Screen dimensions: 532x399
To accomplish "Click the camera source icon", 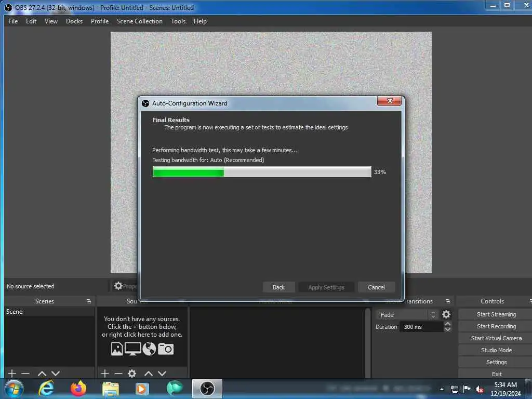I will pyautogui.click(x=166, y=349).
